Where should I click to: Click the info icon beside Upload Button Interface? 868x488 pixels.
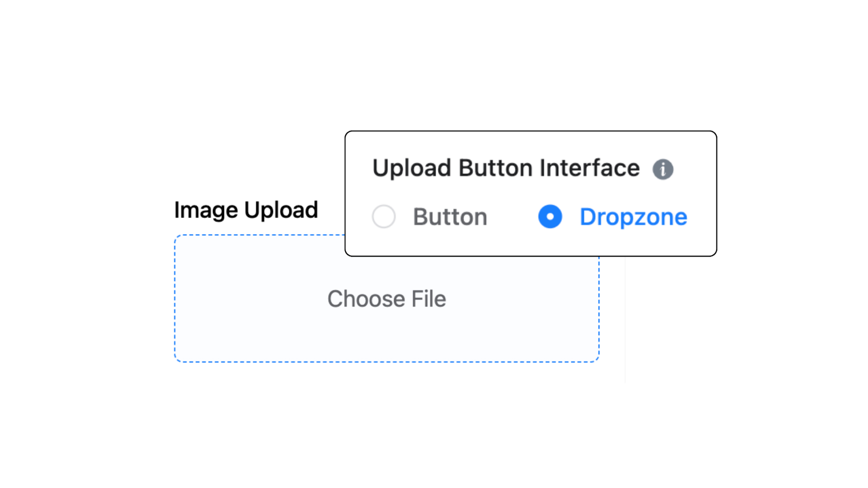663,169
